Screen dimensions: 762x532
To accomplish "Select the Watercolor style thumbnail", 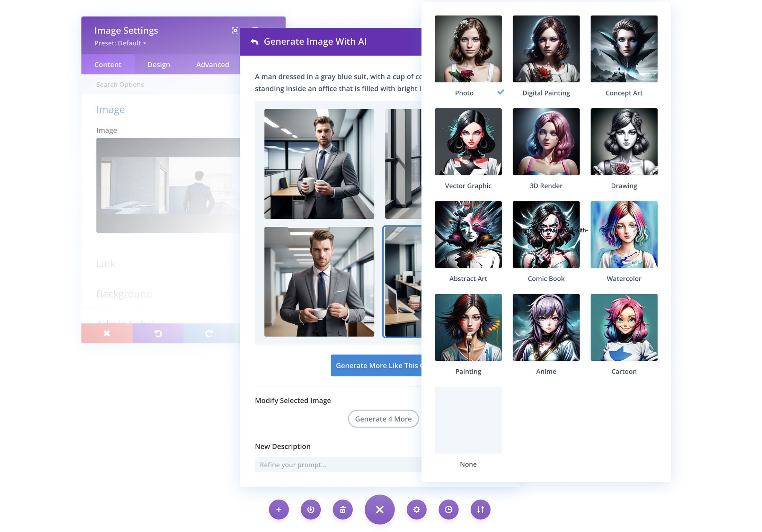I will [x=624, y=234].
